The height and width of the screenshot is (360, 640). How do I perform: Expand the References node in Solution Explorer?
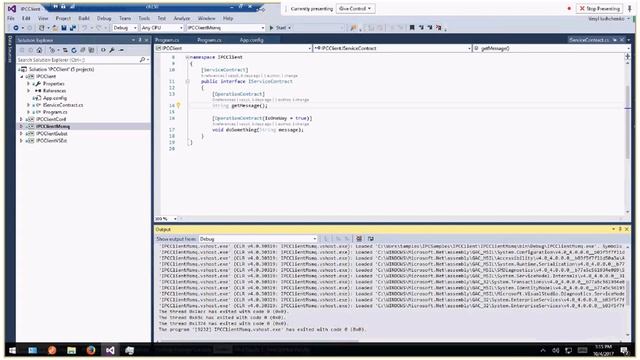[29, 91]
